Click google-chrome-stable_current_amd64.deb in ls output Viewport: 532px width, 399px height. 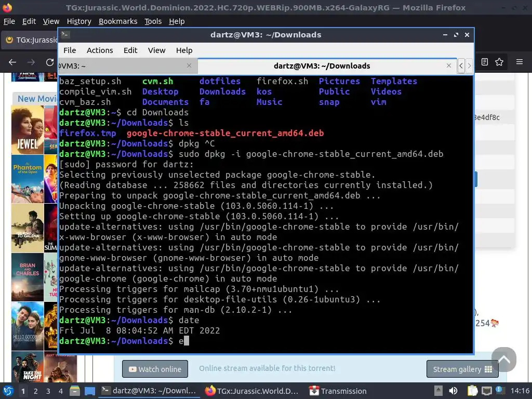tap(225, 133)
